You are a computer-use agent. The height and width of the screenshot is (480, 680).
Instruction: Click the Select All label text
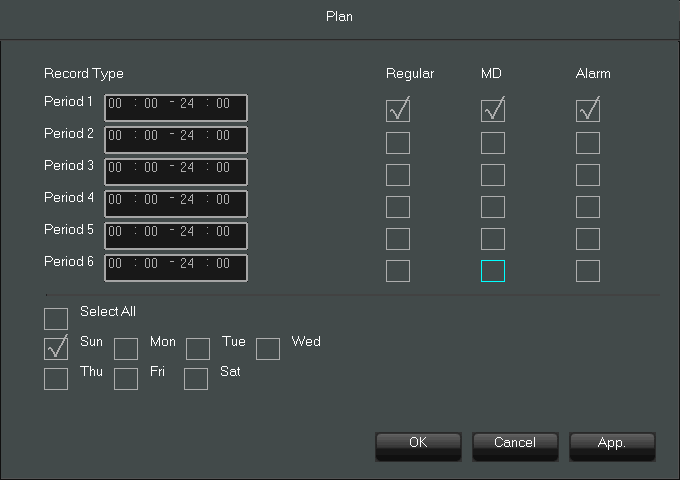108,311
